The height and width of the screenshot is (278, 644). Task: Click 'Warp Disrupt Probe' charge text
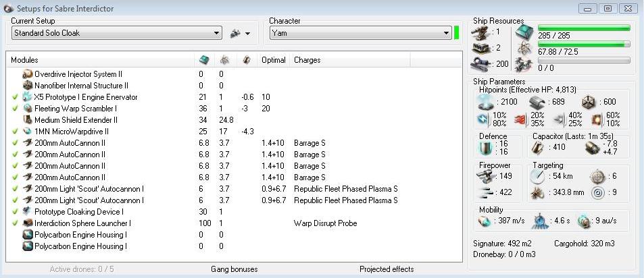click(325, 223)
